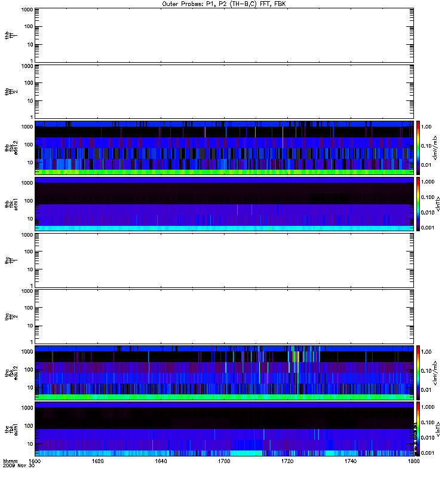
Task: Click the "10" y-tick of thc fff 1 panel
Action: click(30, 269)
